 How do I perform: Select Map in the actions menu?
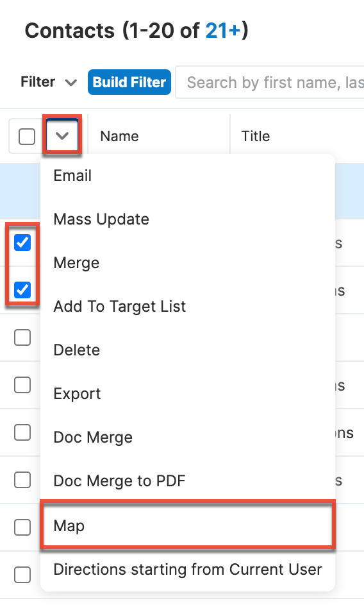click(188, 526)
